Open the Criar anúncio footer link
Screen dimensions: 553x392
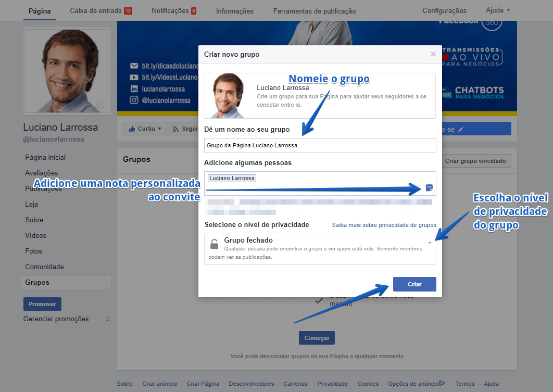pyautogui.click(x=160, y=384)
